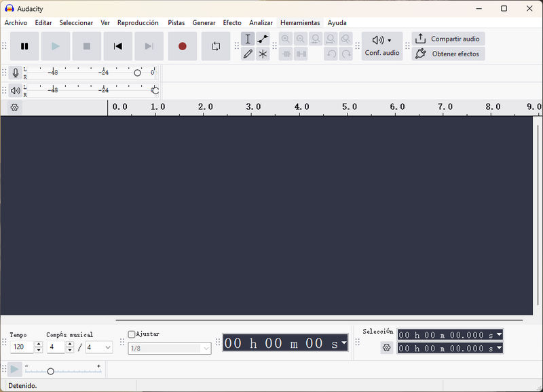Open the Herramientas menu
Image resolution: width=543 pixels, height=392 pixels.
(300, 23)
